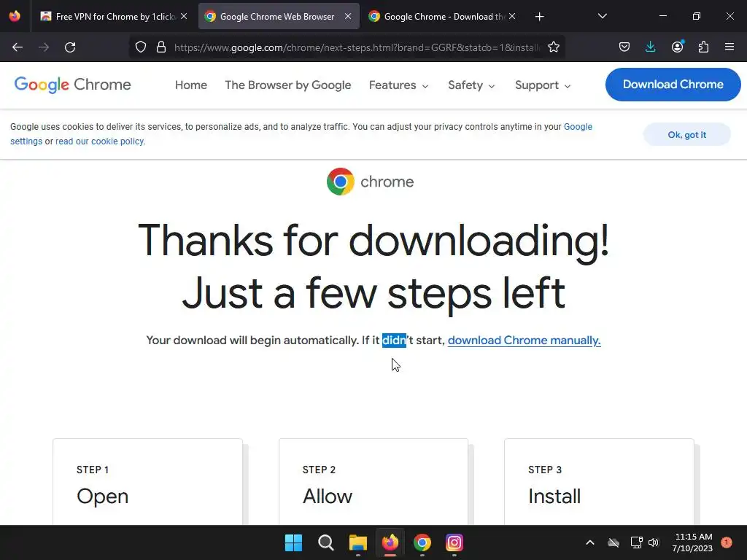The height and width of the screenshot is (560, 747).
Task: Expand the Features dropdown menu
Action: click(399, 85)
